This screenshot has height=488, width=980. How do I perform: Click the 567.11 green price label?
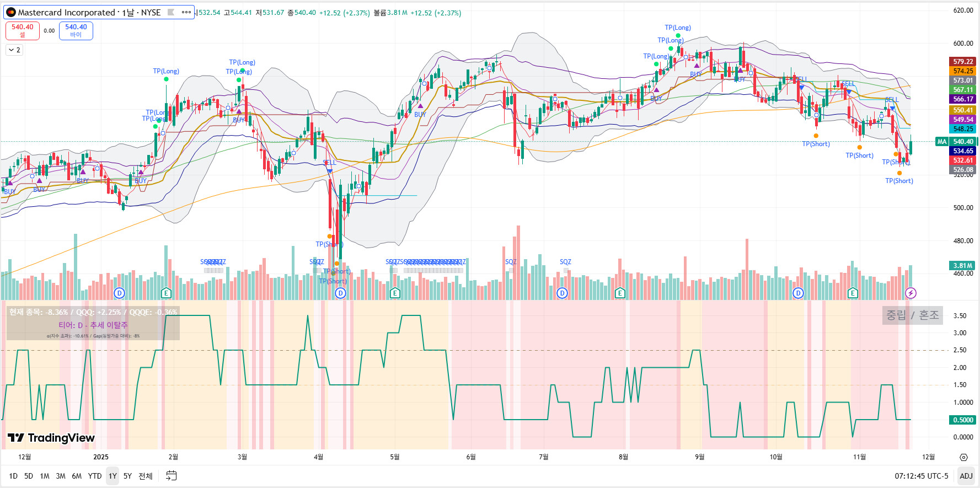[x=963, y=90]
